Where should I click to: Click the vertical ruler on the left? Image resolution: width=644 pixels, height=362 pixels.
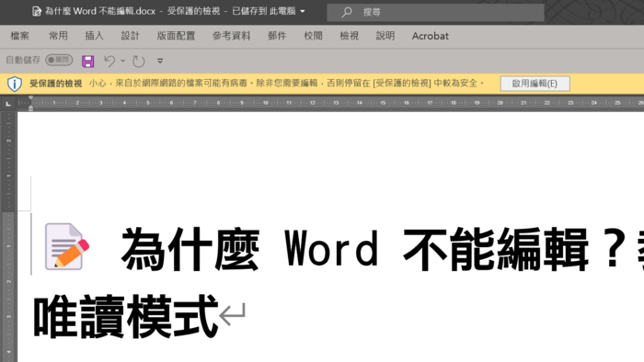click(x=8, y=236)
